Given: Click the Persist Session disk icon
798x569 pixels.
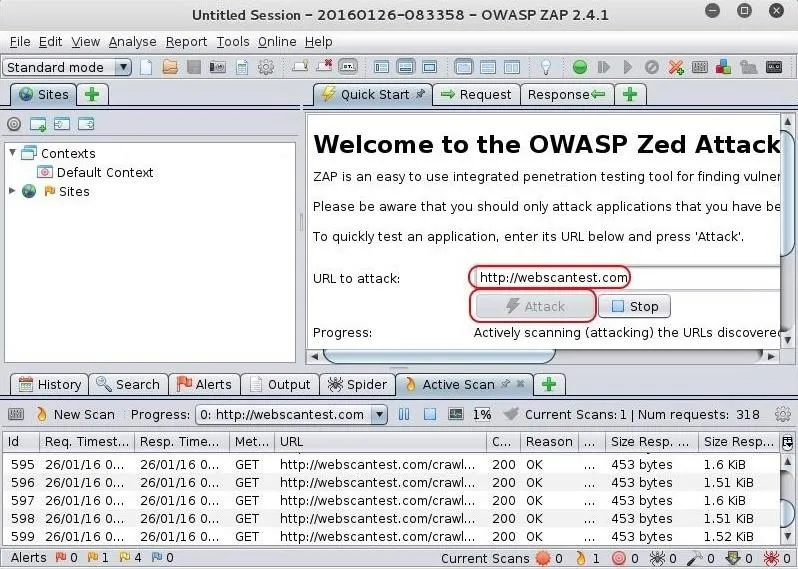Looking at the screenshot, I should [194, 67].
